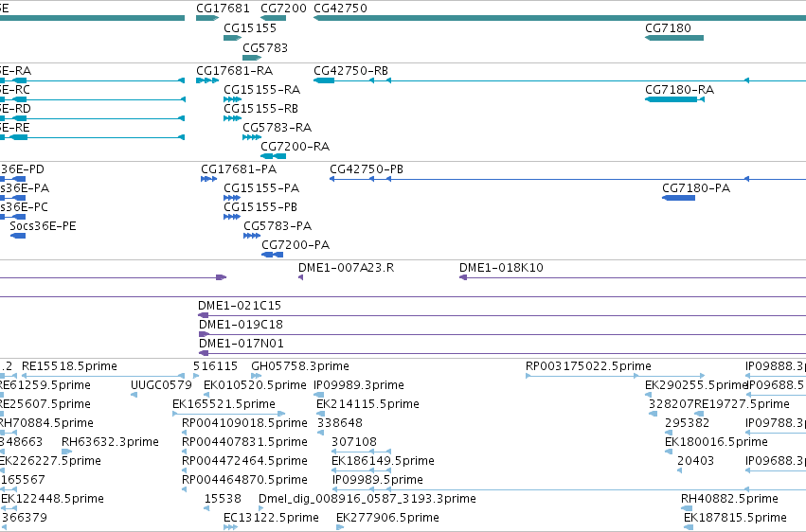
Task: Click the CG7180-RA transcript glyph
Action: pyautogui.click(x=674, y=99)
